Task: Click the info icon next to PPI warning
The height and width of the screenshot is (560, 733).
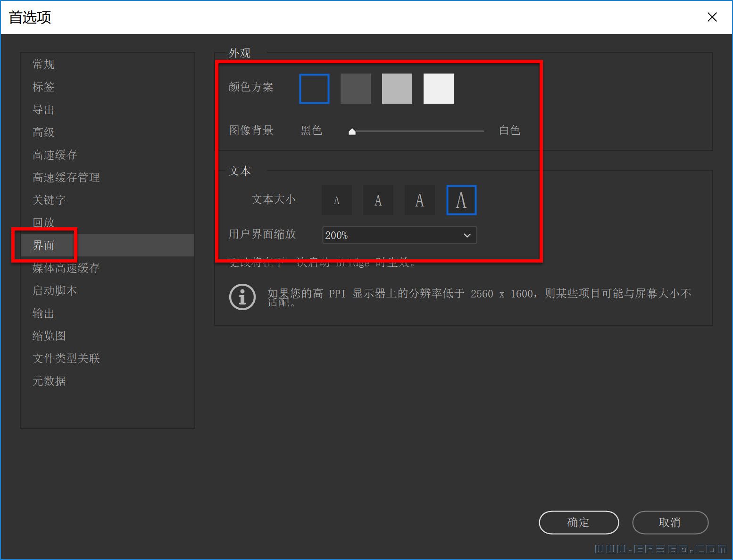Action: (242, 297)
